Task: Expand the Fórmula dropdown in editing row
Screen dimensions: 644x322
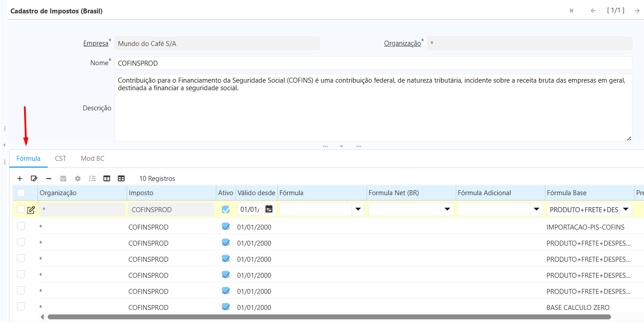Action: click(358, 209)
